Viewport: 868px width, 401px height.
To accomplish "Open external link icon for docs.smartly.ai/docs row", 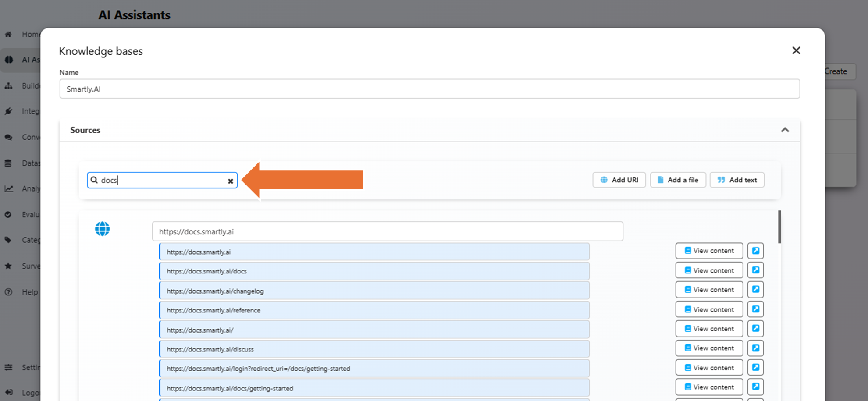I will (x=755, y=270).
